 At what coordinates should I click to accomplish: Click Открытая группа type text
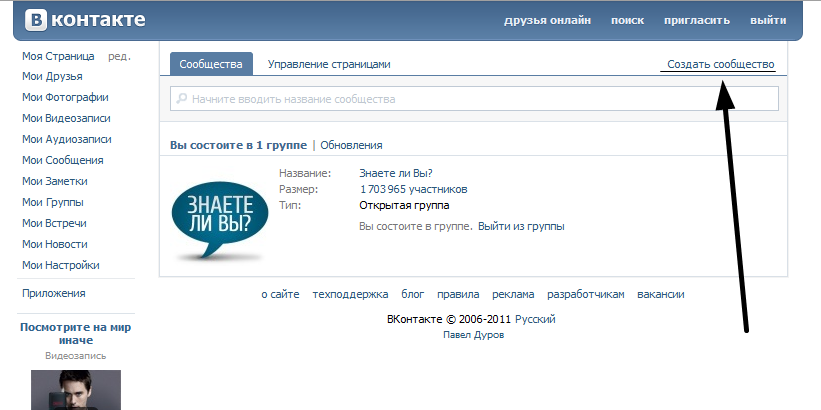[404, 205]
